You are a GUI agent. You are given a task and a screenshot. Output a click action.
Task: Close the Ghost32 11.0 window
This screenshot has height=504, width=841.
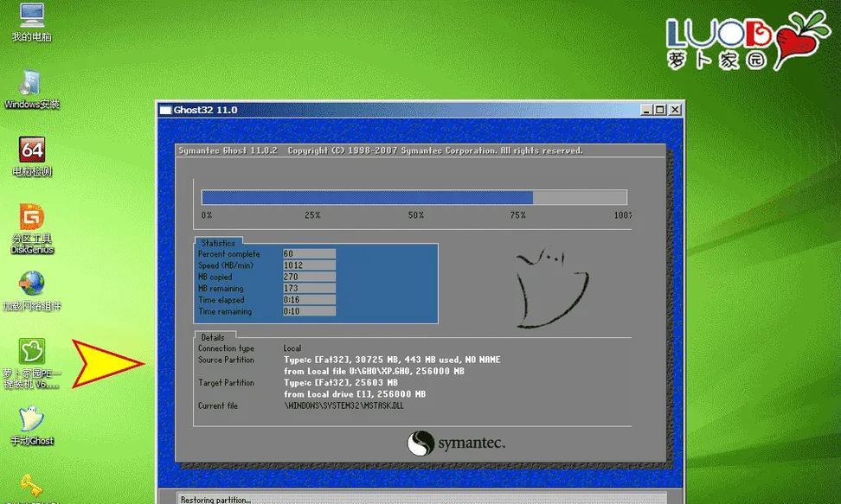click(675, 110)
